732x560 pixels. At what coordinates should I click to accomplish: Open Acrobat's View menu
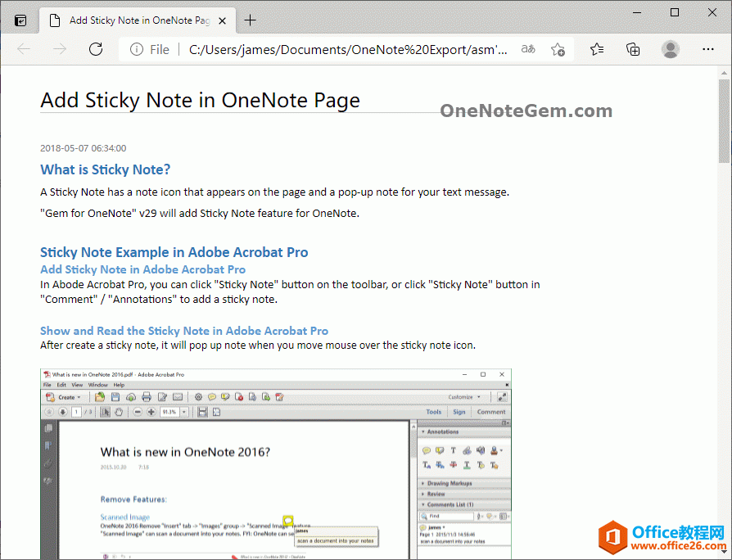click(x=77, y=385)
